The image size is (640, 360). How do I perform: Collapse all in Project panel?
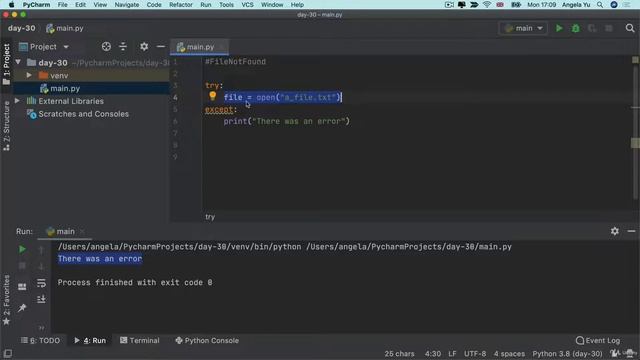(123, 47)
